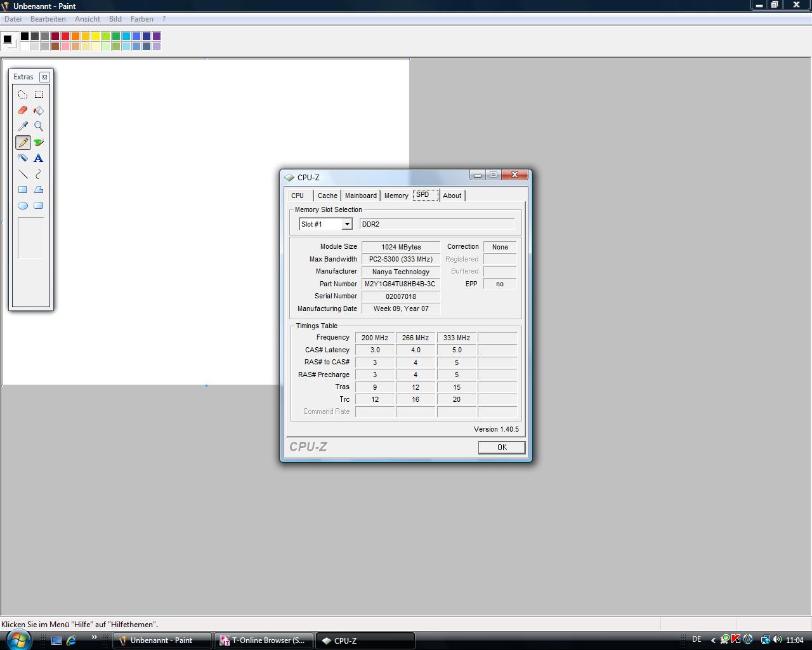Open the Ansicht menu
Viewport: 812px width, 650px height.
coord(88,19)
